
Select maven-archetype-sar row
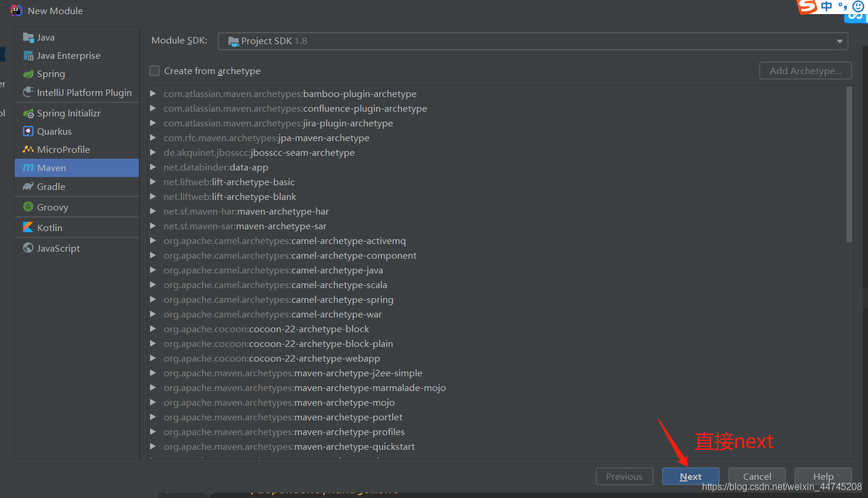tap(497, 226)
